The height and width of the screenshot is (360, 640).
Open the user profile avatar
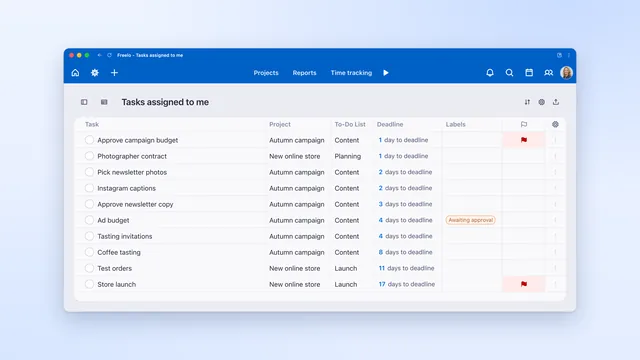tap(567, 73)
